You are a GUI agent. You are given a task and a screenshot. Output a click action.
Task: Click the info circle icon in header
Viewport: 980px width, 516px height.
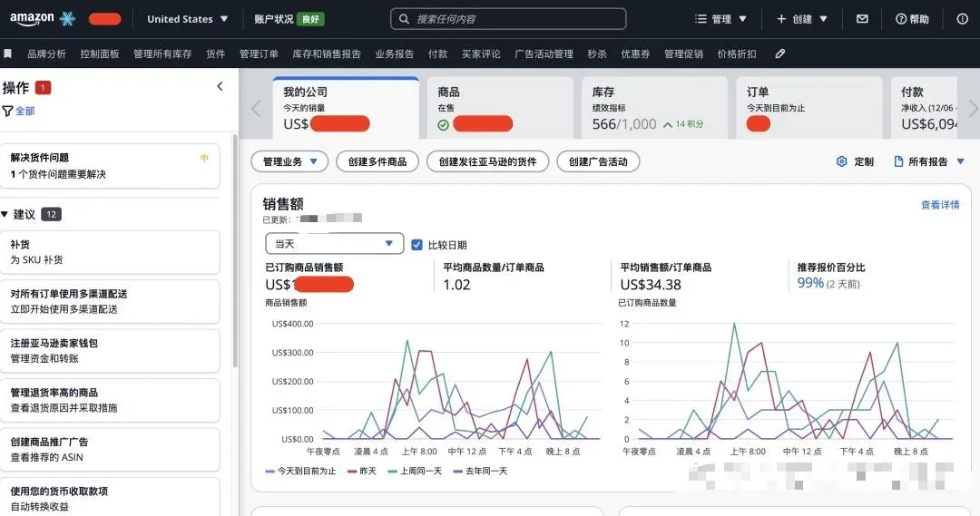[963, 19]
